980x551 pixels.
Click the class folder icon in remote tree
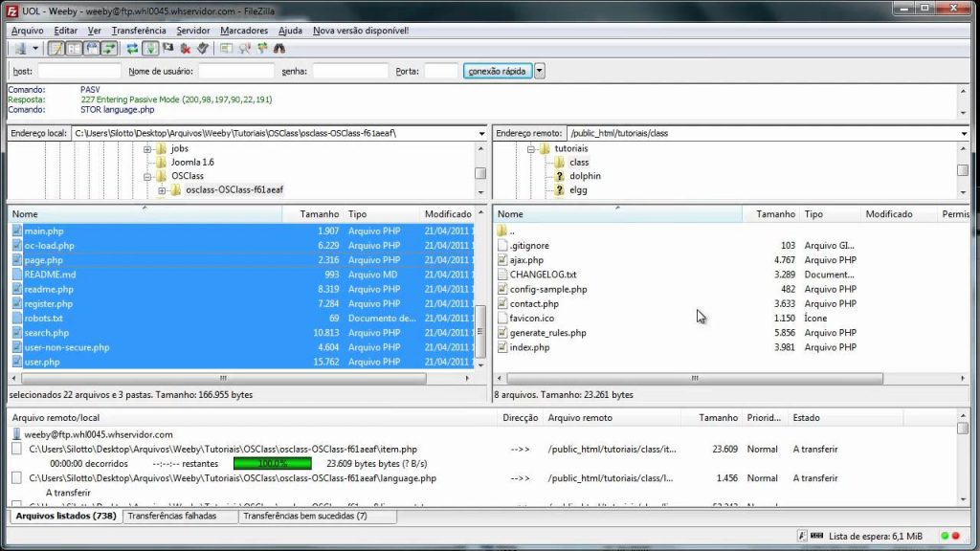(x=559, y=162)
